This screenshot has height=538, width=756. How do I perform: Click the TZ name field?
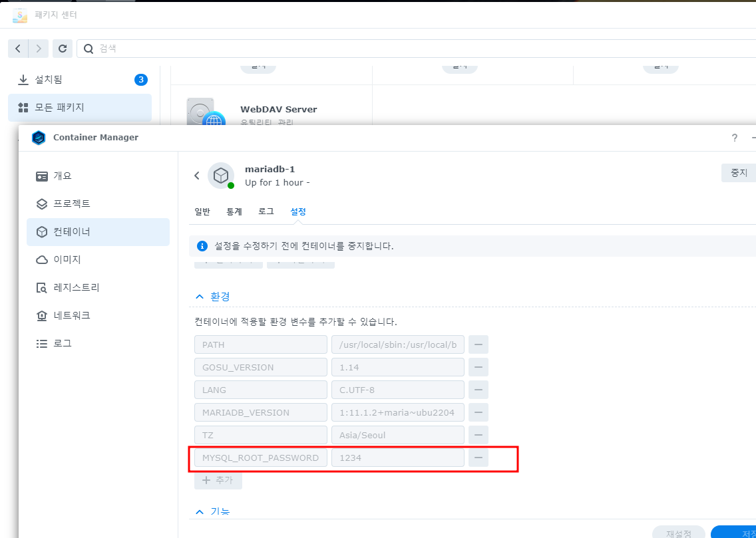coord(261,436)
